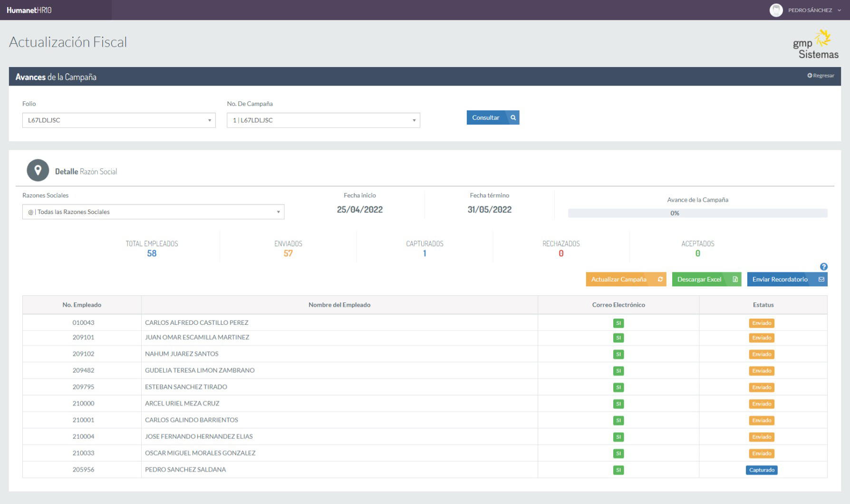
Task: Click Pedro Sánchez user avatar
Action: pos(776,10)
